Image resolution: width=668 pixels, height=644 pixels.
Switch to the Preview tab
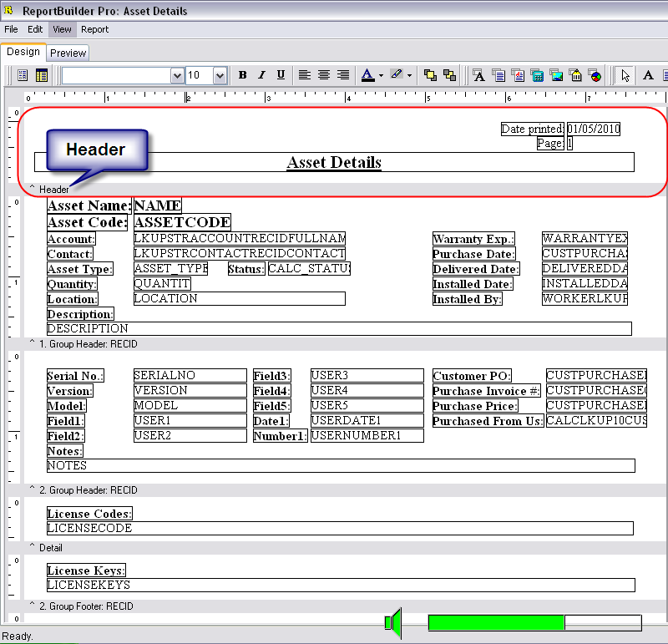pos(68,53)
